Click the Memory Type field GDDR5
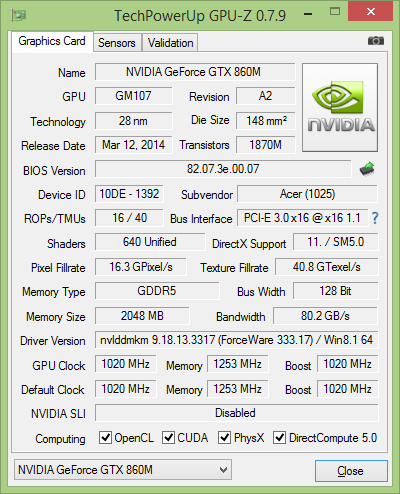 [157, 291]
